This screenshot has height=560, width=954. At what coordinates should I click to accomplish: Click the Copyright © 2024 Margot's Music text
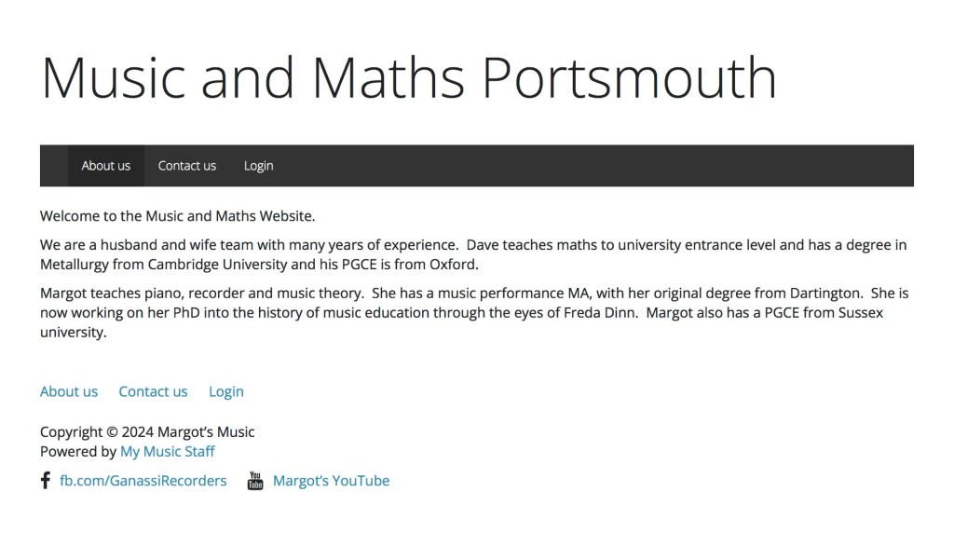pyautogui.click(x=147, y=431)
